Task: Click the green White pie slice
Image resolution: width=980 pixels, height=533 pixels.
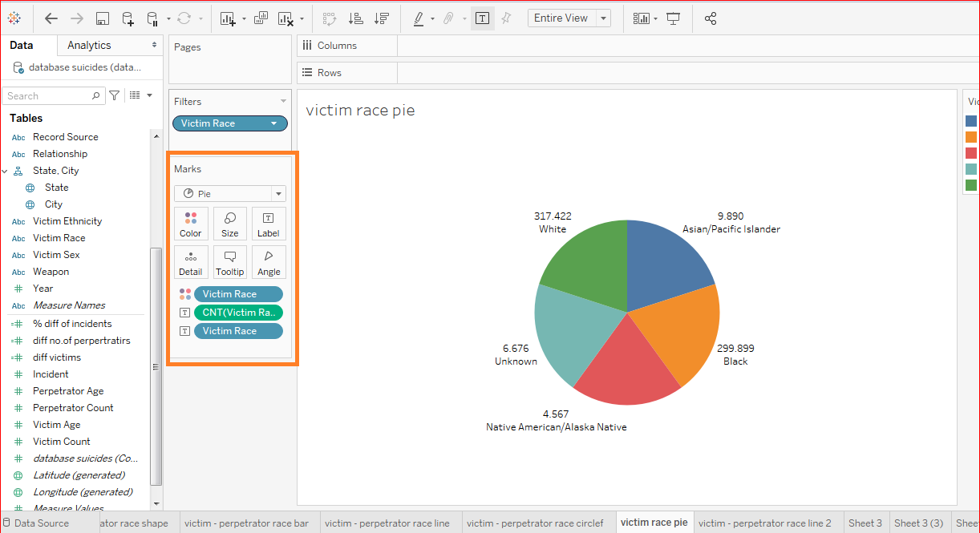Action: pyautogui.click(x=592, y=260)
